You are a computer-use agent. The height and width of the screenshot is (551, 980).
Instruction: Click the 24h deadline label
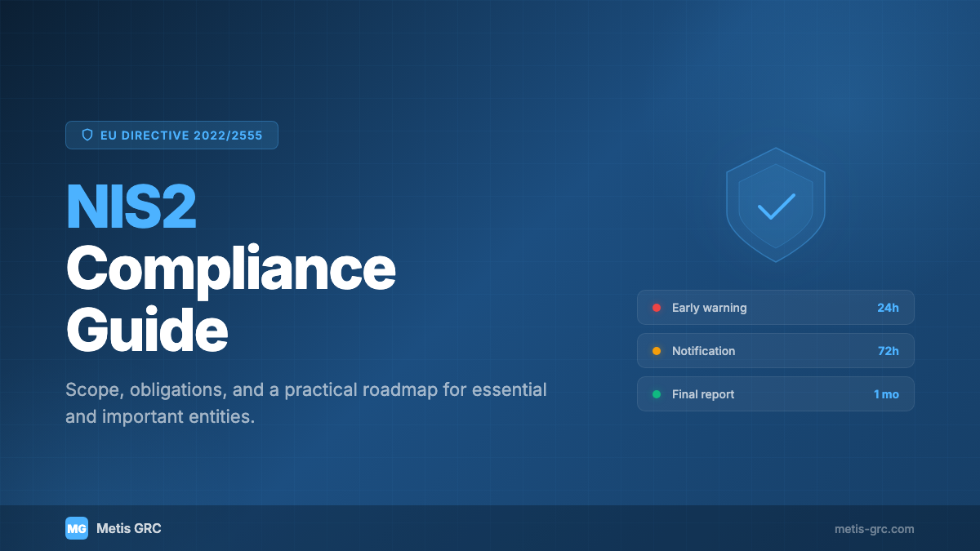(888, 308)
